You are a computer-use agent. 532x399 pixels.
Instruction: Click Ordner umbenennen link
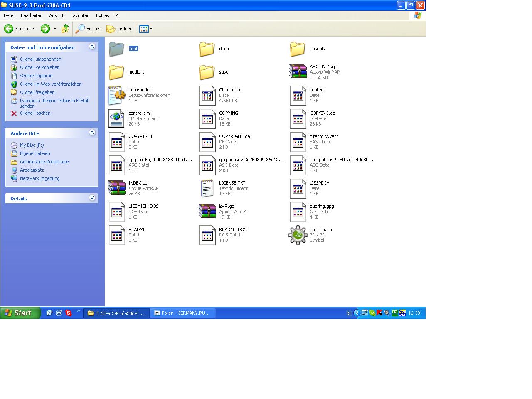41,59
